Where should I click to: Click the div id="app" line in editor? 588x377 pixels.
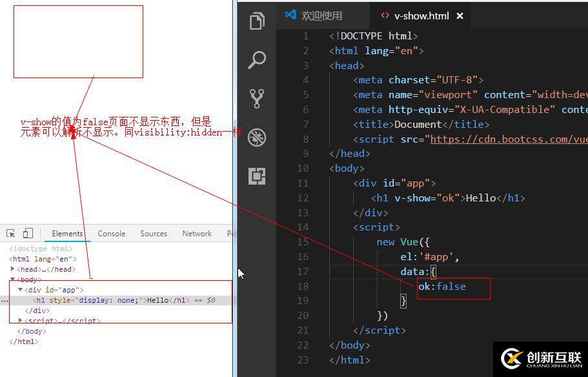[394, 183]
